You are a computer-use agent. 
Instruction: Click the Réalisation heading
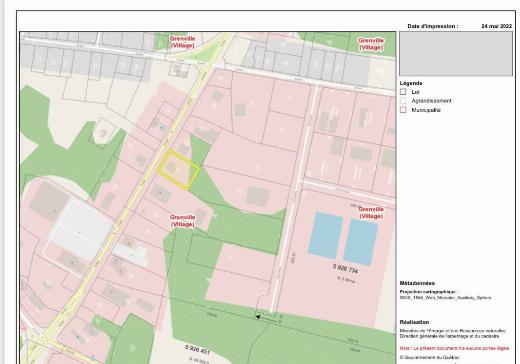point(414,322)
